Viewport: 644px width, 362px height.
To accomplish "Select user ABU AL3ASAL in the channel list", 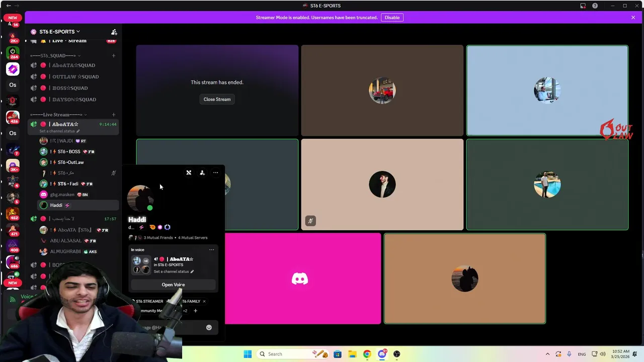I will 77,241.
